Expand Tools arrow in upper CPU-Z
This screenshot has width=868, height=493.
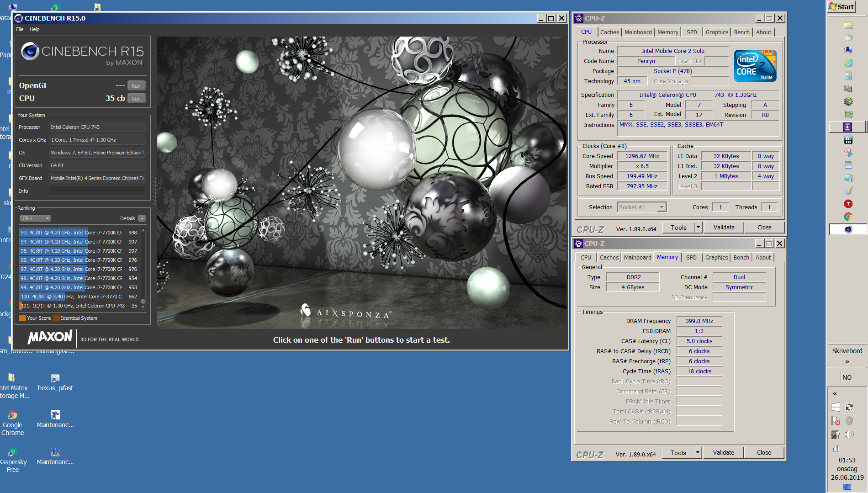[x=698, y=227]
